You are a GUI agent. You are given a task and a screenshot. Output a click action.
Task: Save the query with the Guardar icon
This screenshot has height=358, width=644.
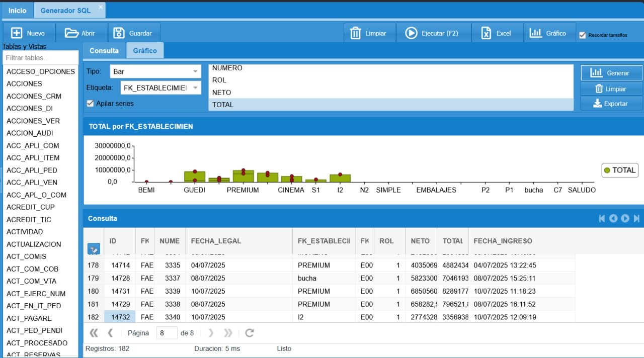(119, 33)
